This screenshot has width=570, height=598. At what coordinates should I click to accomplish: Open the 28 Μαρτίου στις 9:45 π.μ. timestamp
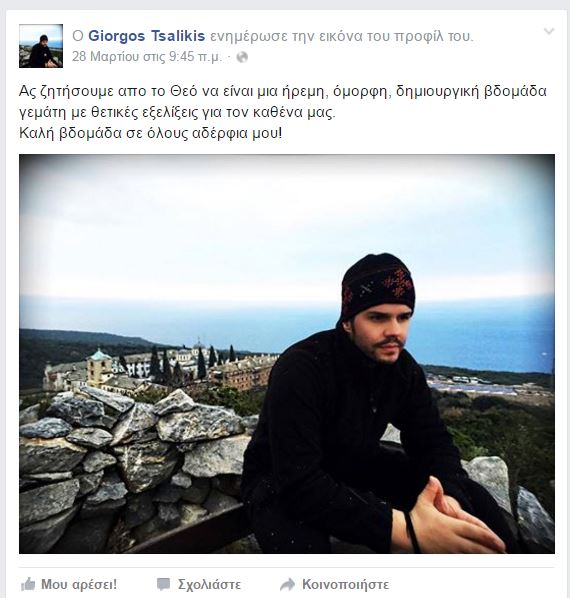coord(146,57)
